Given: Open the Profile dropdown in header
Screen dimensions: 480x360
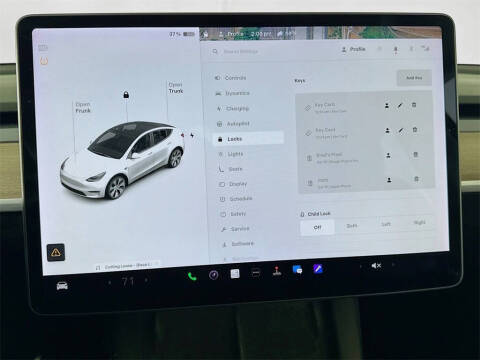Looking at the screenshot, I should click(354, 49).
